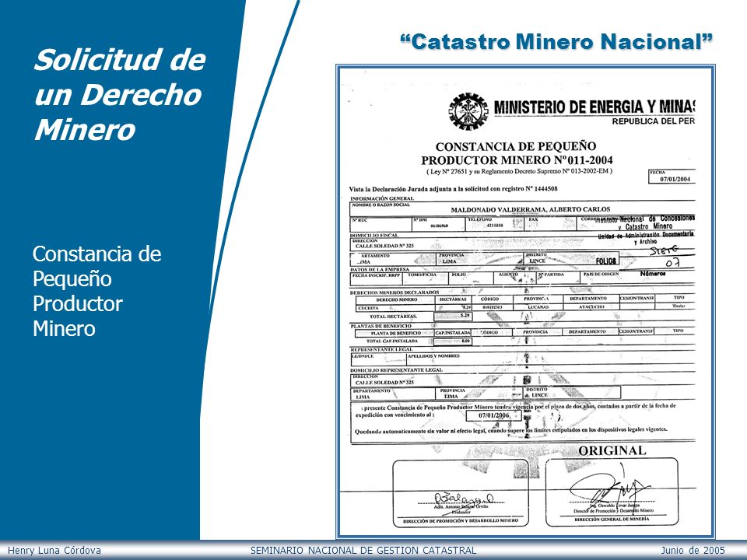747x560 pixels.
Task: Click the 'Instituto Nacional de Concesiones' stamp
Action: (x=647, y=222)
